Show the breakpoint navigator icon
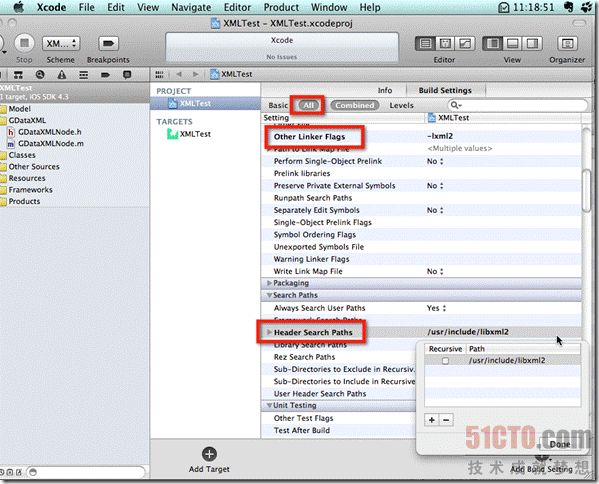The image size is (599, 484). (x=105, y=75)
